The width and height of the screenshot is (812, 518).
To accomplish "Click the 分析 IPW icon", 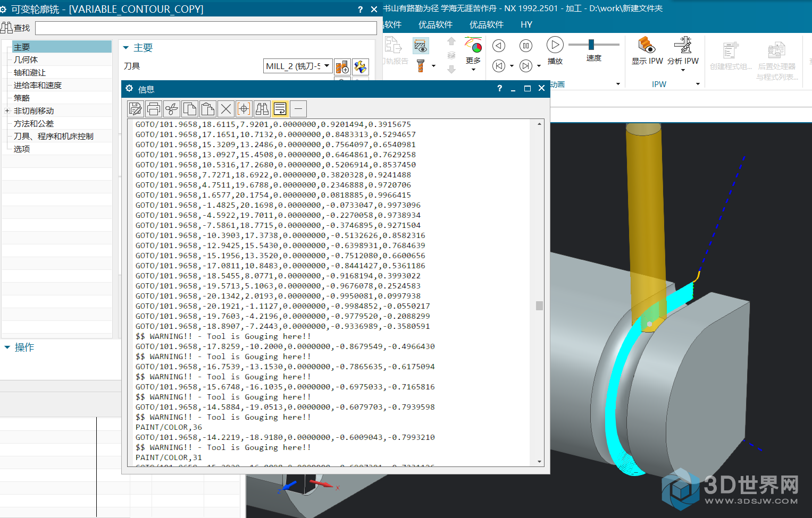I will [683, 45].
